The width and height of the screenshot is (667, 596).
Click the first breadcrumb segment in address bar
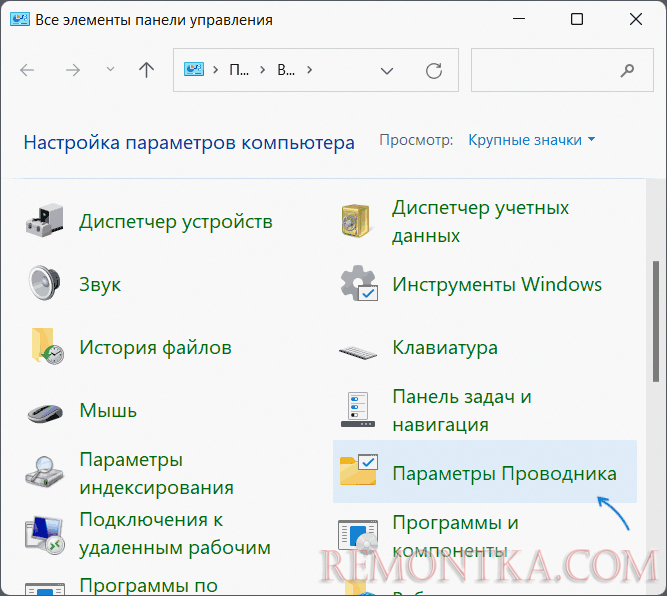point(239,70)
